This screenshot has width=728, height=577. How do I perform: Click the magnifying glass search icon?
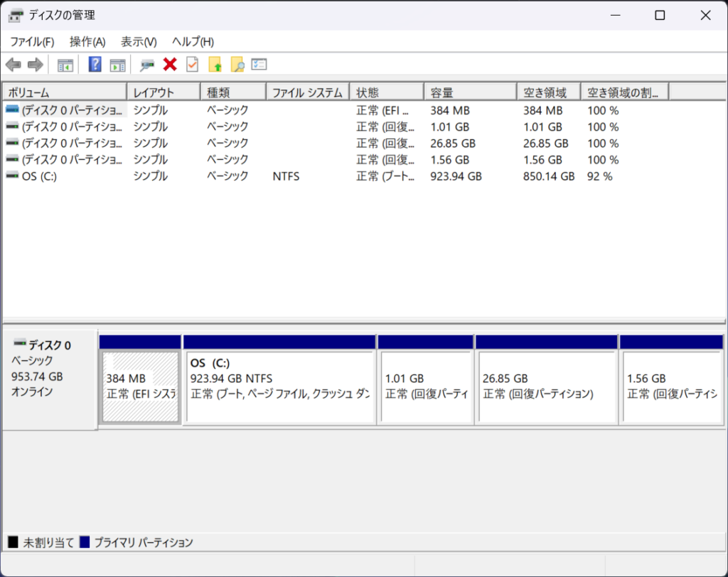coord(237,65)
